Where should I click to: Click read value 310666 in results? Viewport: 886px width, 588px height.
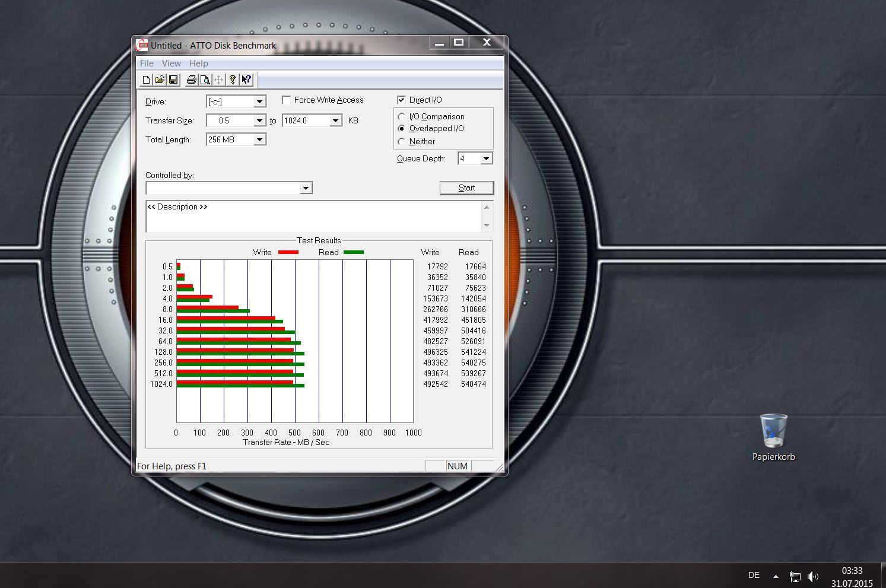[474, 309]
